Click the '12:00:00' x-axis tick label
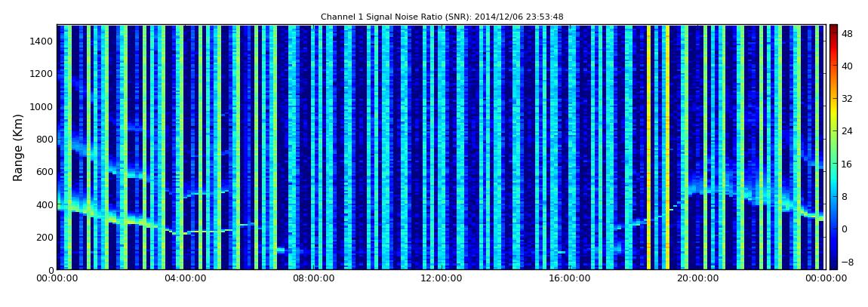 (x=442, y=279)
